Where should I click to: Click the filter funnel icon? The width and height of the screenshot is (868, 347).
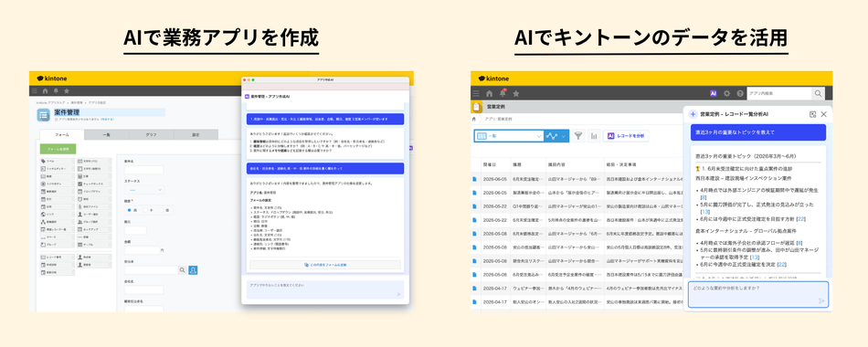click(x=578, y=135)
